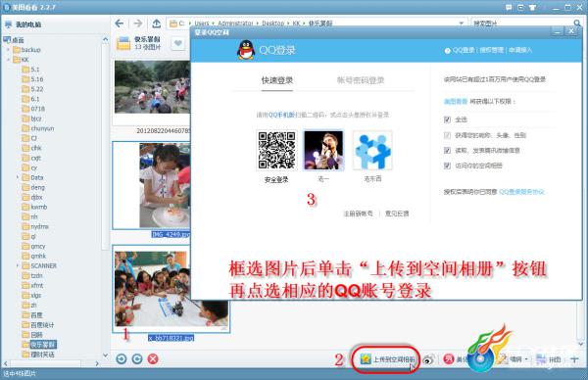Open the 编辑 edit tool

[x=511, y=359]
